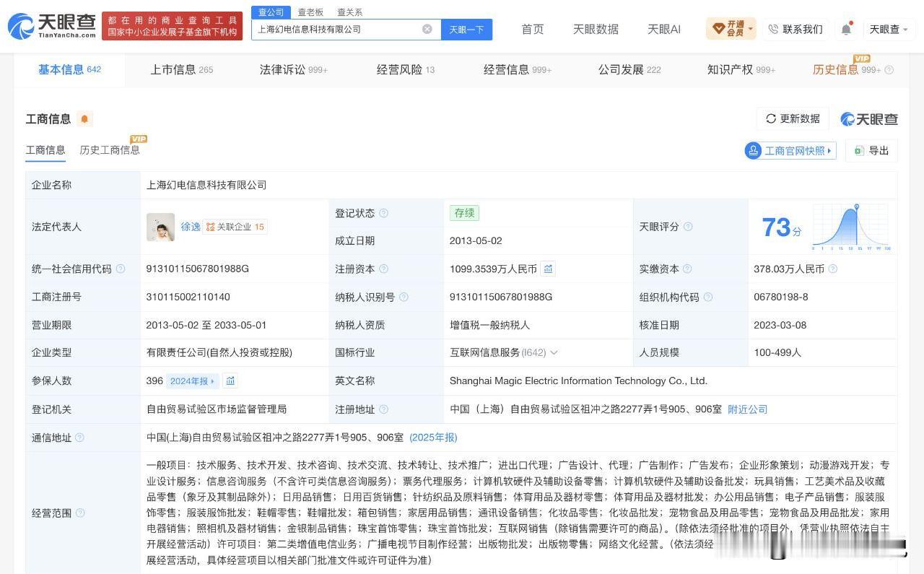Click the info icon after 378.03万人民币

click(833, 269)
